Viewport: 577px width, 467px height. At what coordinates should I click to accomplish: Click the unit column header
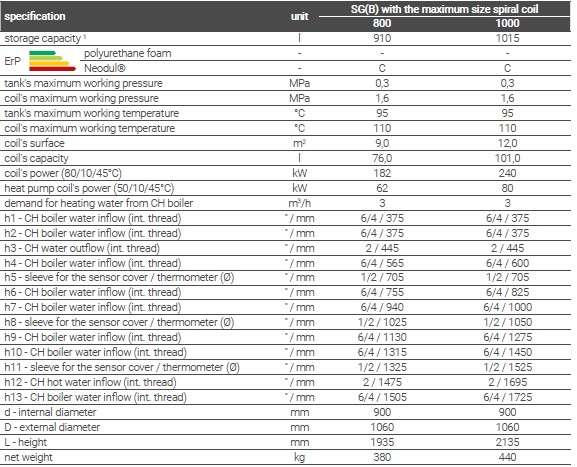[299, 16]
